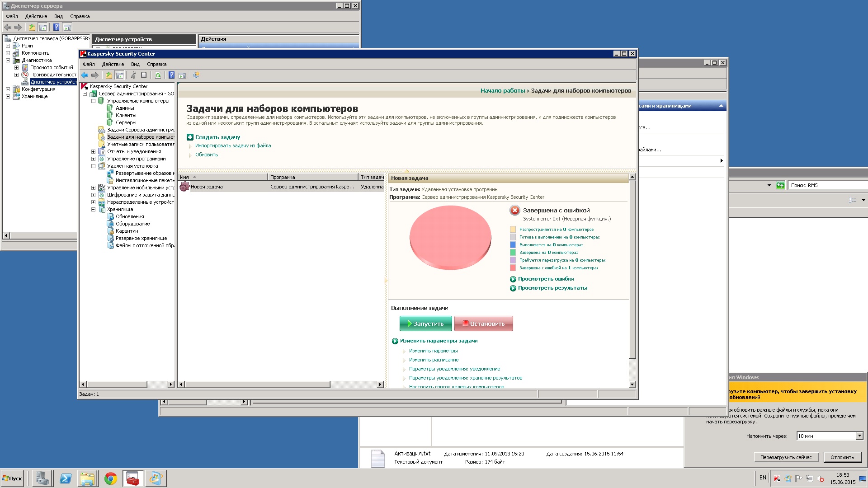Expand the Управление программами node
Viewport: 868px width, 488px height.
[x=93, y=159]
